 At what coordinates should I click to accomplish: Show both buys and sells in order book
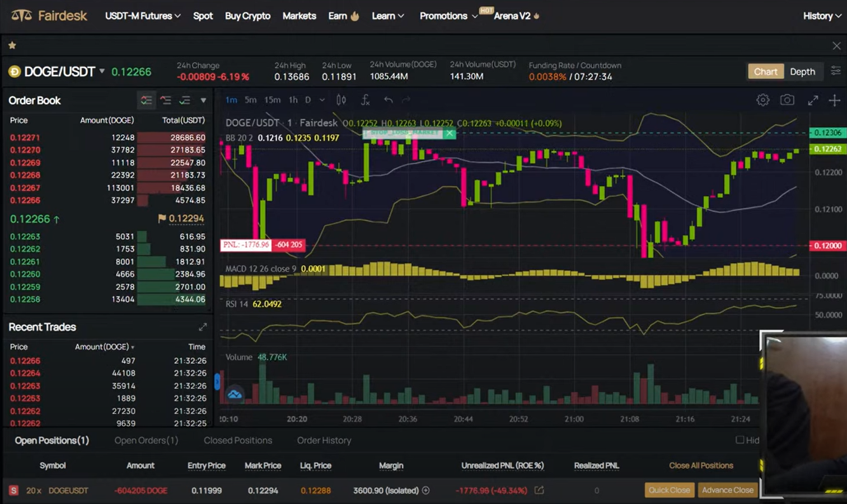click(x=146, y=101)
